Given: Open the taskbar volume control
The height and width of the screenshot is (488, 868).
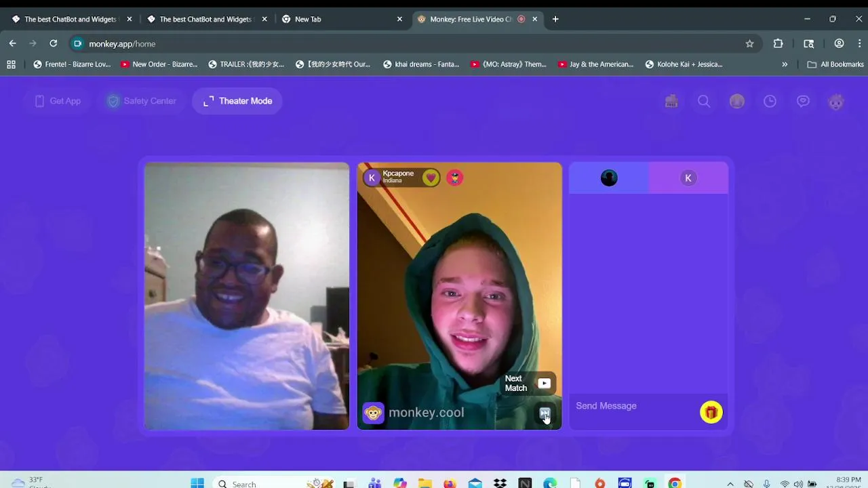Looking at the screenshot, I should [798, 484].
